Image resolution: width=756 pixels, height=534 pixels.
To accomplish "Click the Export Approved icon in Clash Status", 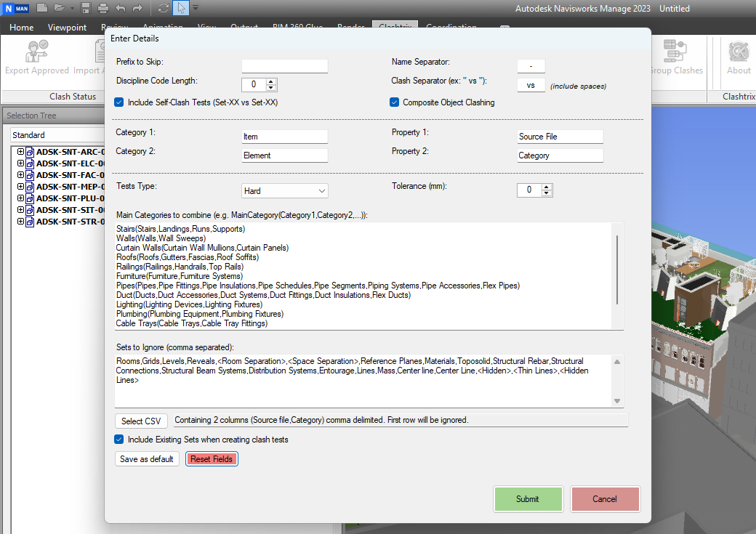I will [x=36, y=51].
